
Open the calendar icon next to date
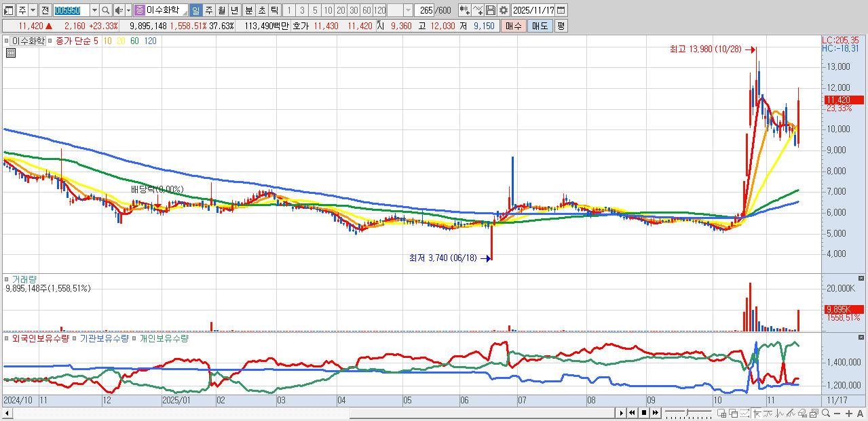(x=561, y=10)
